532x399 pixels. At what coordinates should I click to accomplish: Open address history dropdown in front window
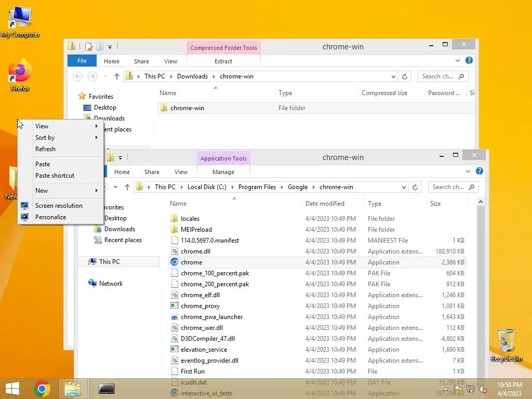(x=404, y=187)
